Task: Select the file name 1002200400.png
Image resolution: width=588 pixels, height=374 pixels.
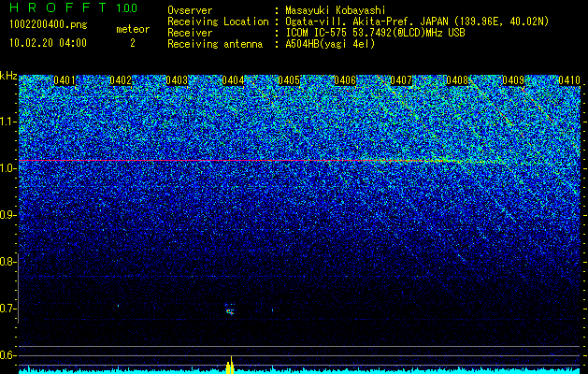Action: pyautogui.click(x=49, y=25)
